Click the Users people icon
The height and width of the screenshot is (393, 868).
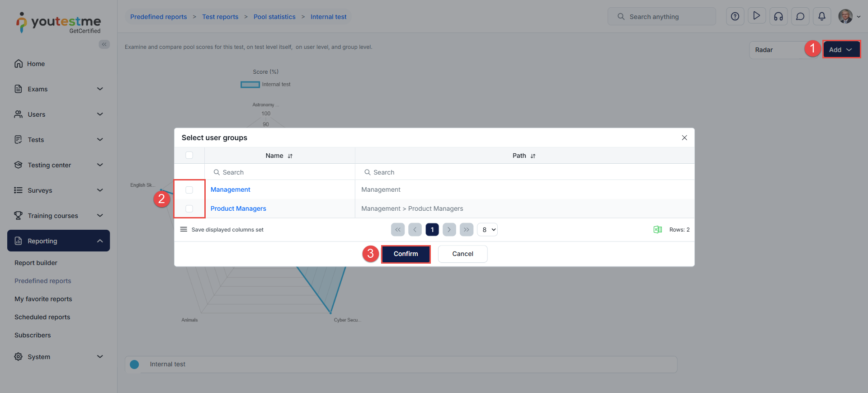(x=19, y=114)
